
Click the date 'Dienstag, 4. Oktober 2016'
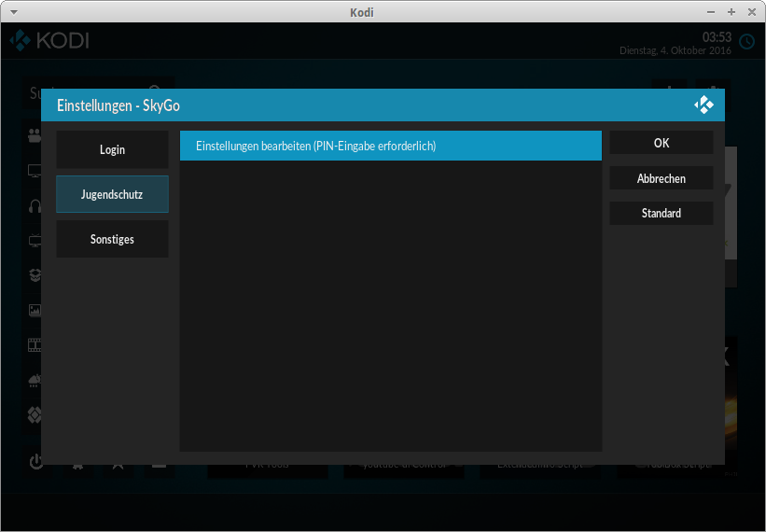coord(675,50)
